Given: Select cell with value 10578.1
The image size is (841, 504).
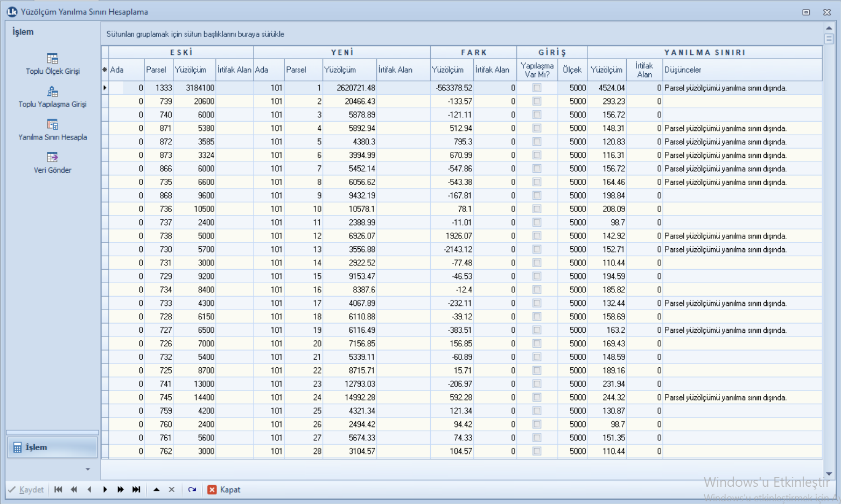Looking at the screenshot, I should [x=349, y=209].
